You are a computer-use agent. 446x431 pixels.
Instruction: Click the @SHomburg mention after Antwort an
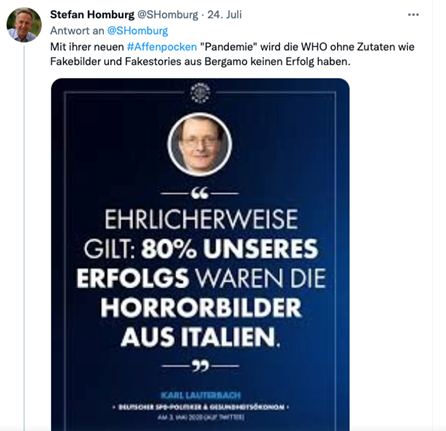[x=137, y=31]
